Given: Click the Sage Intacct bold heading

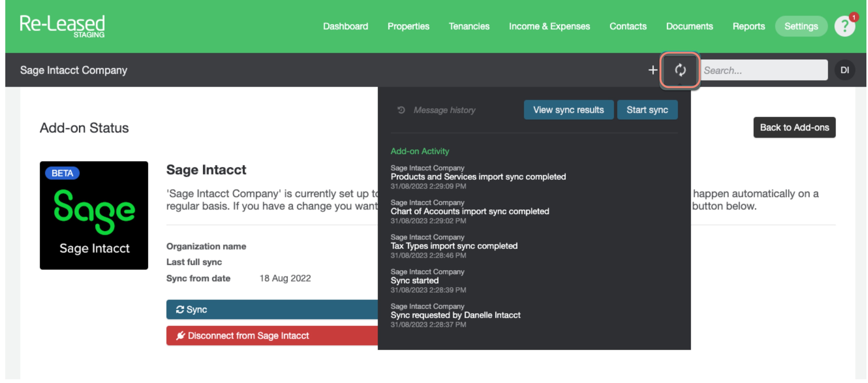Looking at the screenshot, I should click(x=206, y=170).
